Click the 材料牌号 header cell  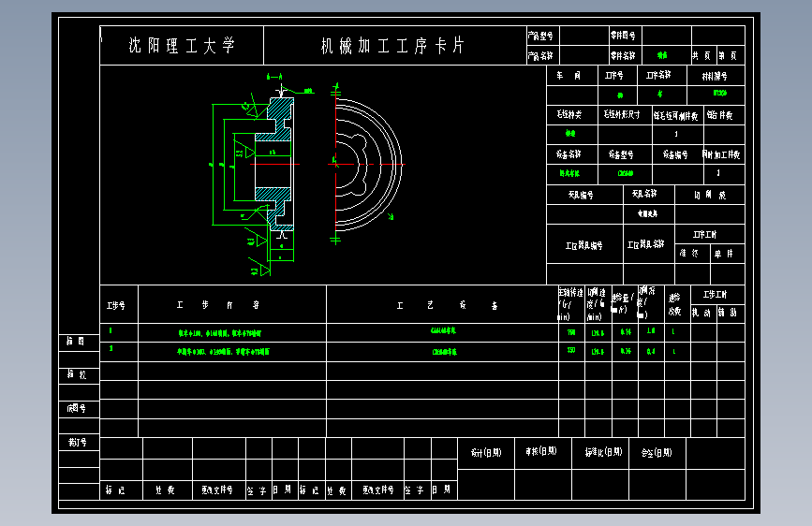[716, 76]
